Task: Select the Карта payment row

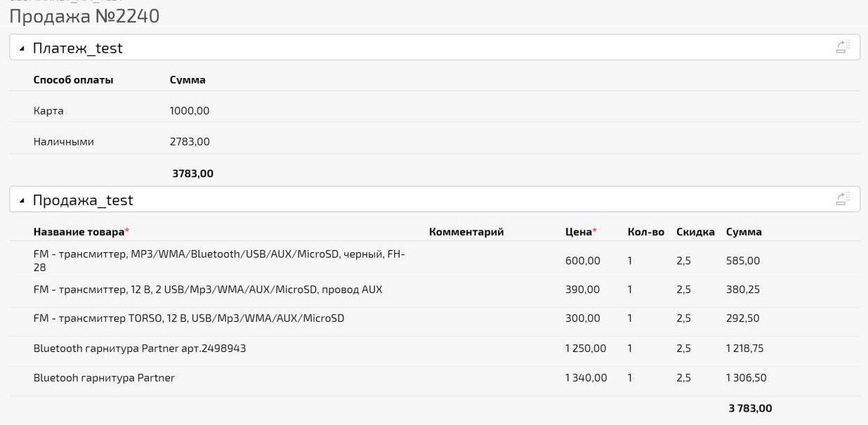Action: click(48, 111)
